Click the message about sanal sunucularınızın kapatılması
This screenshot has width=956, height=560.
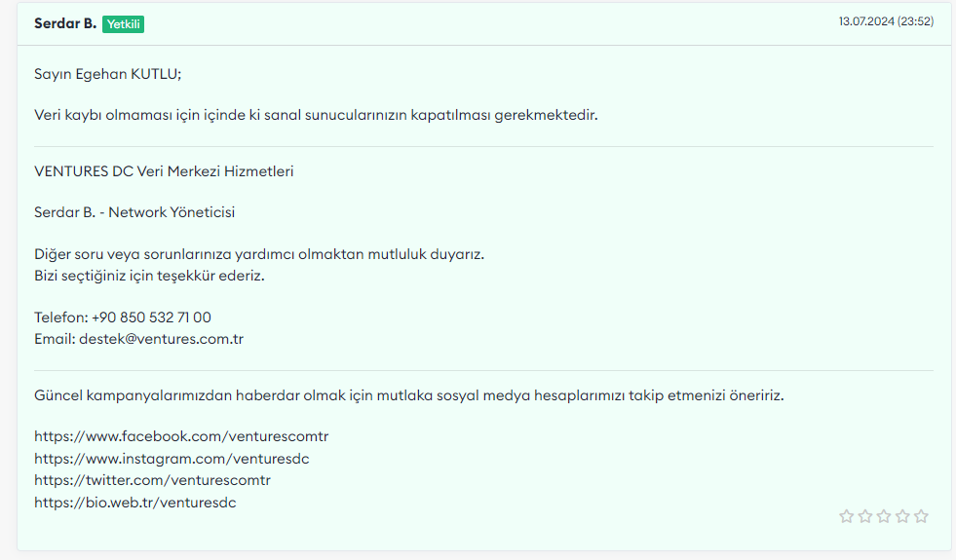(x=316, y=115)
